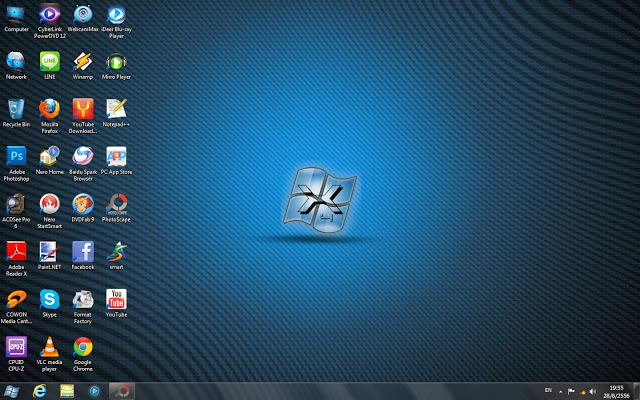Open the EN language bar indicator

pos(548,391)
